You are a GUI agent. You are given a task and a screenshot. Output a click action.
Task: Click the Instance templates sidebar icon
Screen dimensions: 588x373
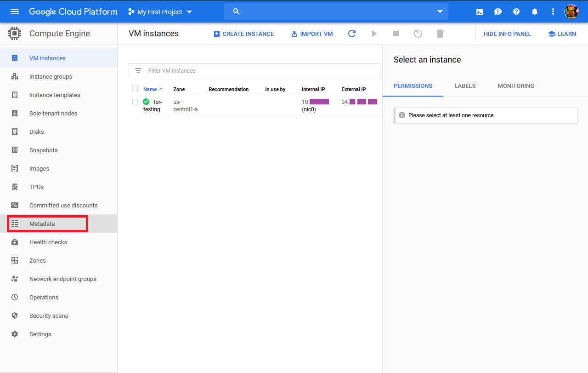15,95
